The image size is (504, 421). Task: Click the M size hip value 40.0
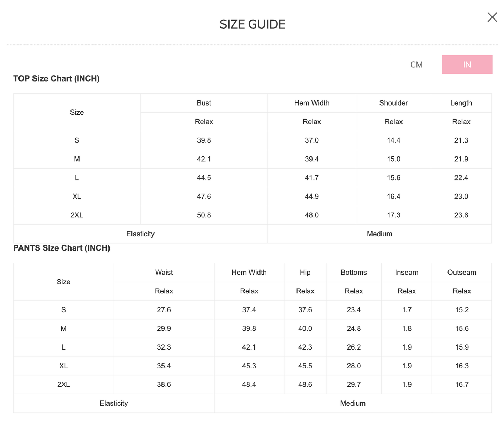pyautogui.click(x=305, y=329)
